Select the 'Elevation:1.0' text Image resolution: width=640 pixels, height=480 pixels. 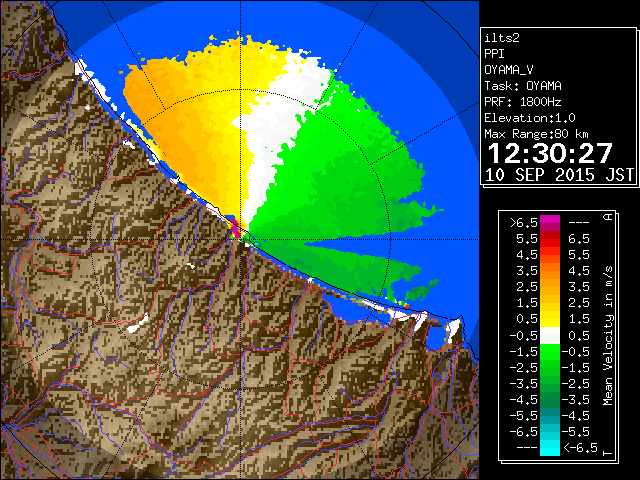530,118
